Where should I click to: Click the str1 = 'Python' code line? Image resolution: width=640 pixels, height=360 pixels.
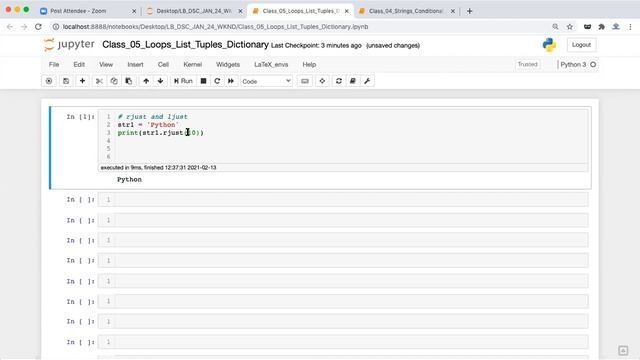click(x=148, y=125)
